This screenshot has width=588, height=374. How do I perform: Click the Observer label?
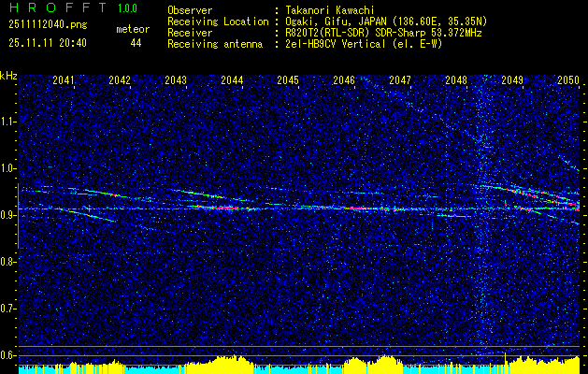190,10
